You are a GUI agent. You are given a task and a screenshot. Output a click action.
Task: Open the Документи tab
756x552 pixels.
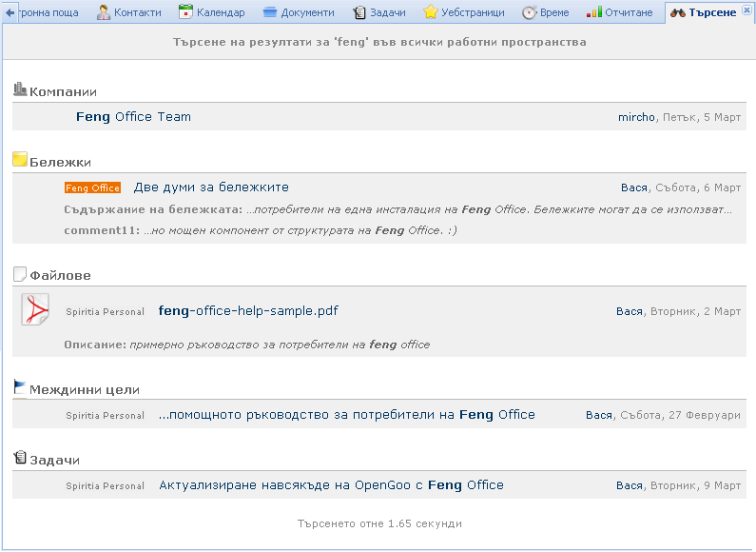(x=298, y=13)
